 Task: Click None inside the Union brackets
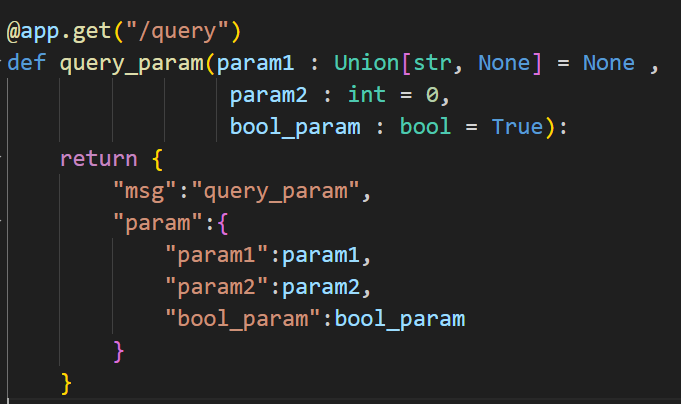pos(504,63)
